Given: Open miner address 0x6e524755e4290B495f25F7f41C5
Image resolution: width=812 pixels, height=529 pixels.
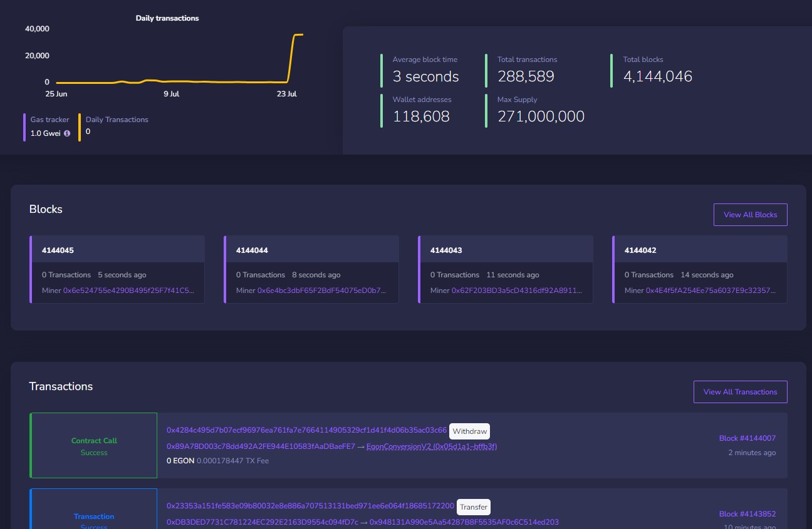Looking at the screenshot, I should tap(128, 290).
